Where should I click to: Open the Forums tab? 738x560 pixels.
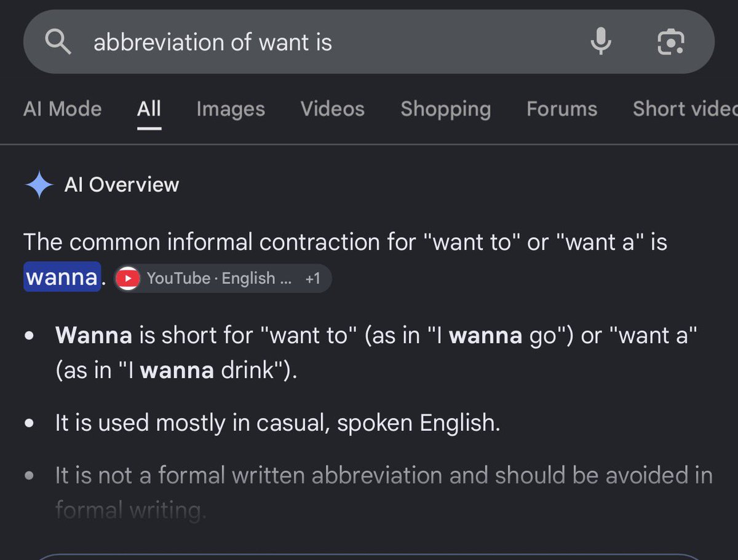562,109
